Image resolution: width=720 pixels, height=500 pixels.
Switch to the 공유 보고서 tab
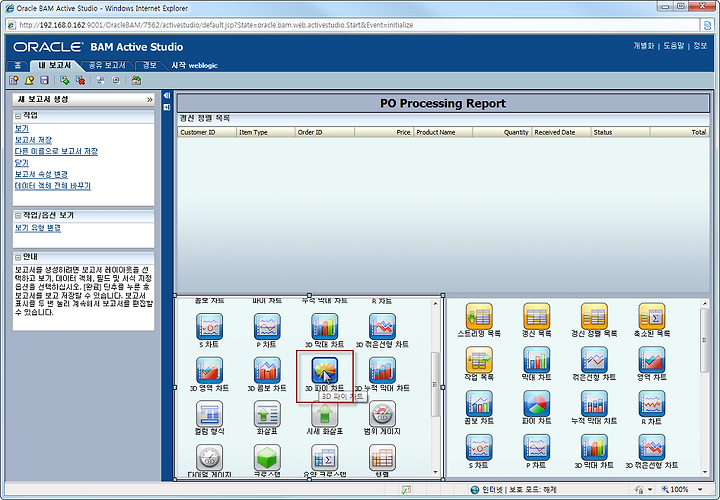(107, 66)
